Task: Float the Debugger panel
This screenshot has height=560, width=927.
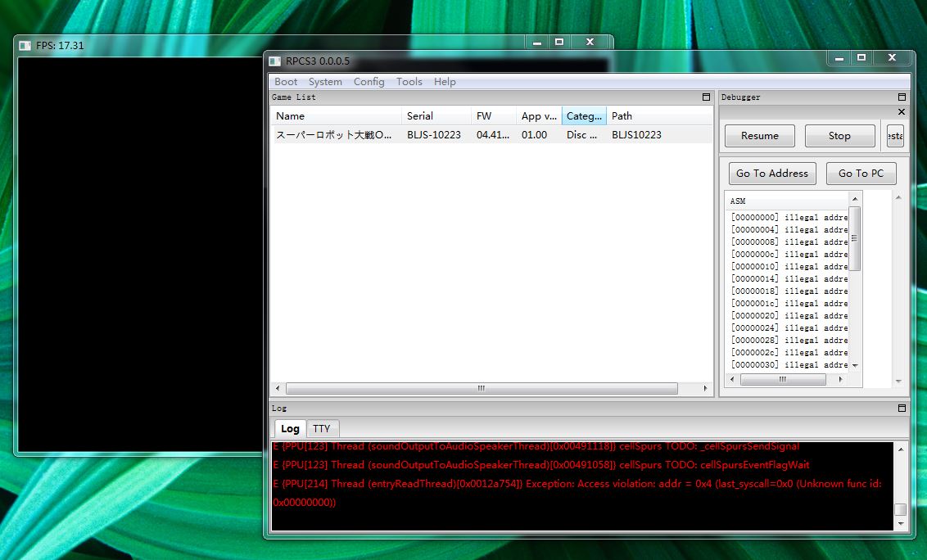Action: pos(902,97)
